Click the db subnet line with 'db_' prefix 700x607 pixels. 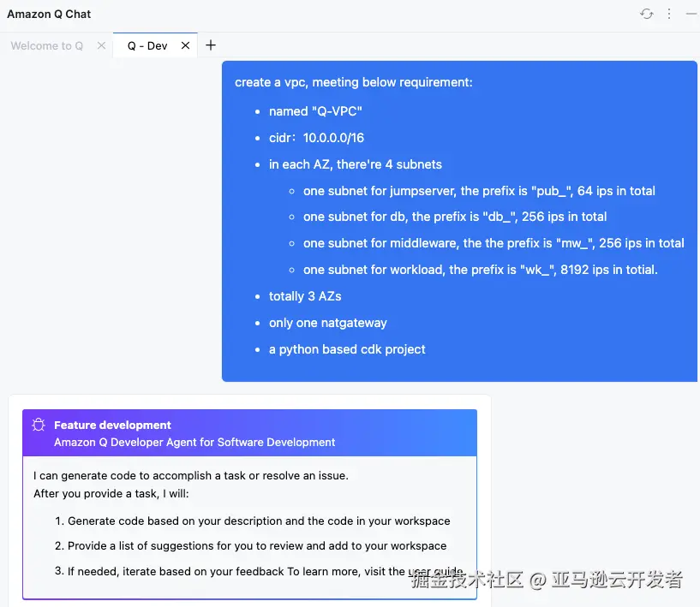point(455,217)
